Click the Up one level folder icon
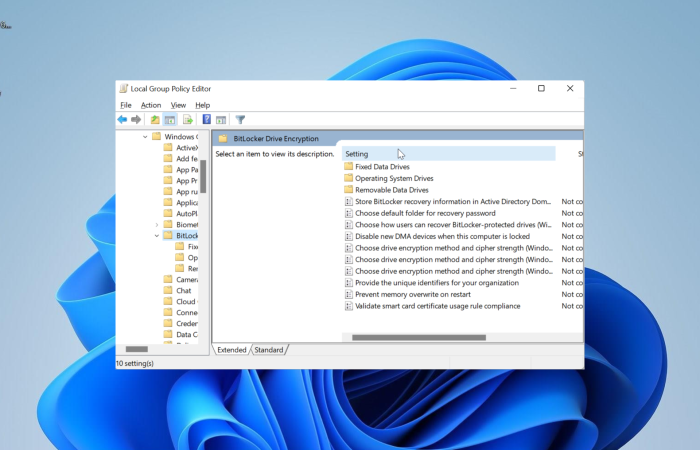Screen dimensions: 700x450 point(155,120)
